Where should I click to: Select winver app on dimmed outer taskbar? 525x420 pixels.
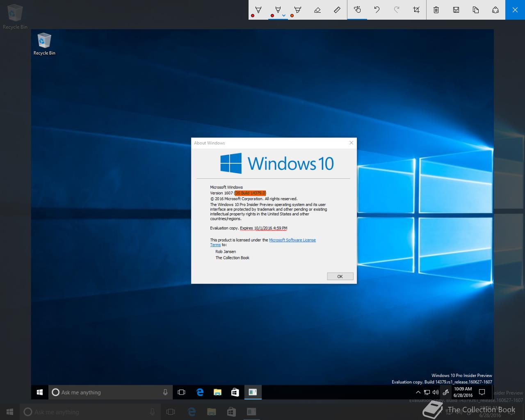tap(251, 412)
